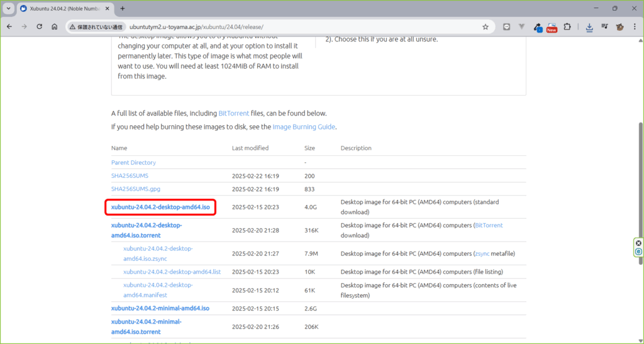The image size is (644, 344).
Task: Bookmark this page with the star icon
Action: click(486, 27)
